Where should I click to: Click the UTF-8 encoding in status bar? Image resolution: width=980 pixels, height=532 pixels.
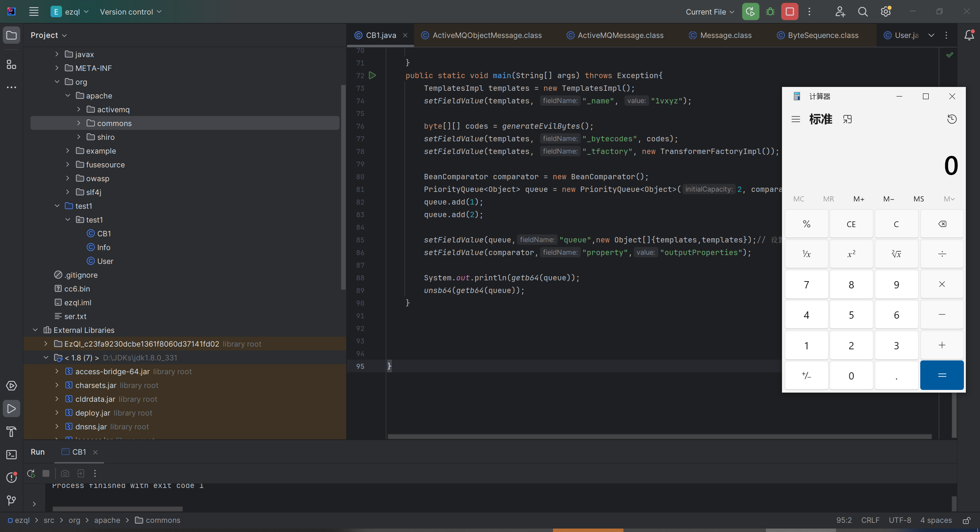tap(900, 521)
